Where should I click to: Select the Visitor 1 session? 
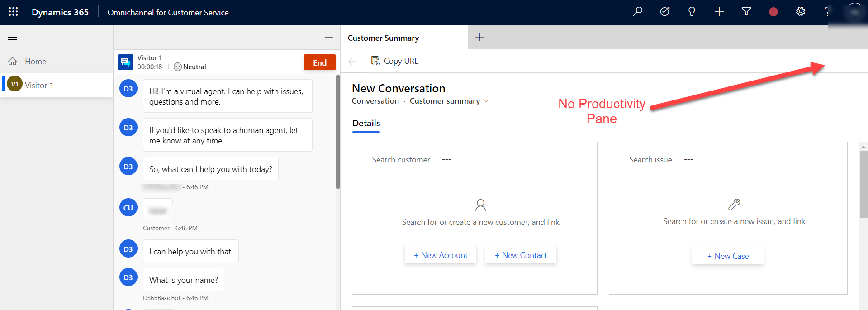tap(57, 85)
